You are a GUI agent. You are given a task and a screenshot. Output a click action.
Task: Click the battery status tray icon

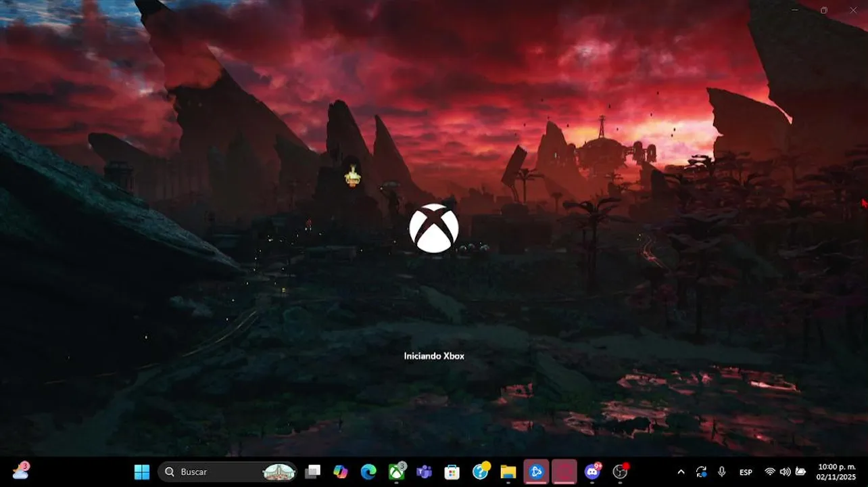point(801,471)
